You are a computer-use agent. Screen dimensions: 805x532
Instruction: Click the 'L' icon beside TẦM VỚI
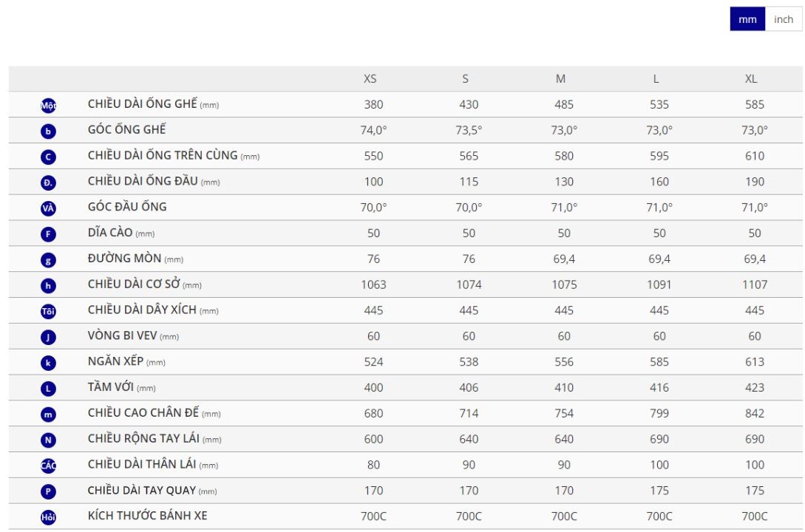coord(48,389)
